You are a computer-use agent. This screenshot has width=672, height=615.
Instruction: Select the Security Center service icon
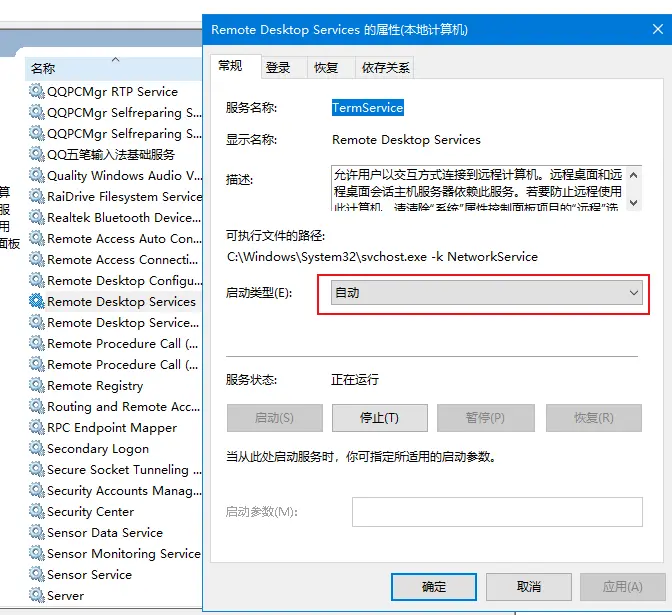point(37,511)
